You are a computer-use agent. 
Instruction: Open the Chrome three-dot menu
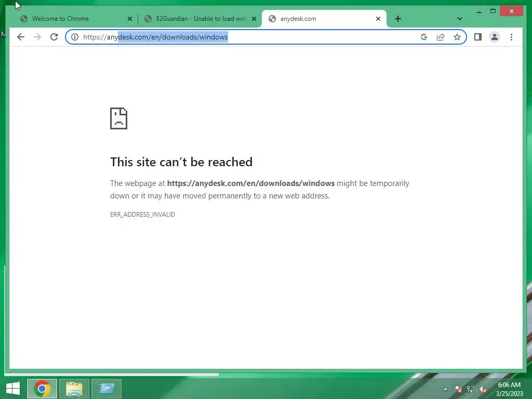click(x=511, y=37)
